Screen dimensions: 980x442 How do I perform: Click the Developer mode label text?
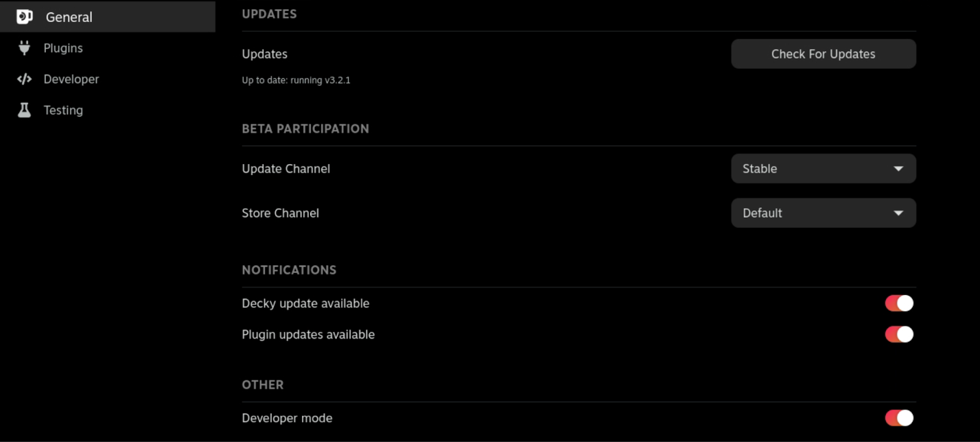[x=287, y=418]
